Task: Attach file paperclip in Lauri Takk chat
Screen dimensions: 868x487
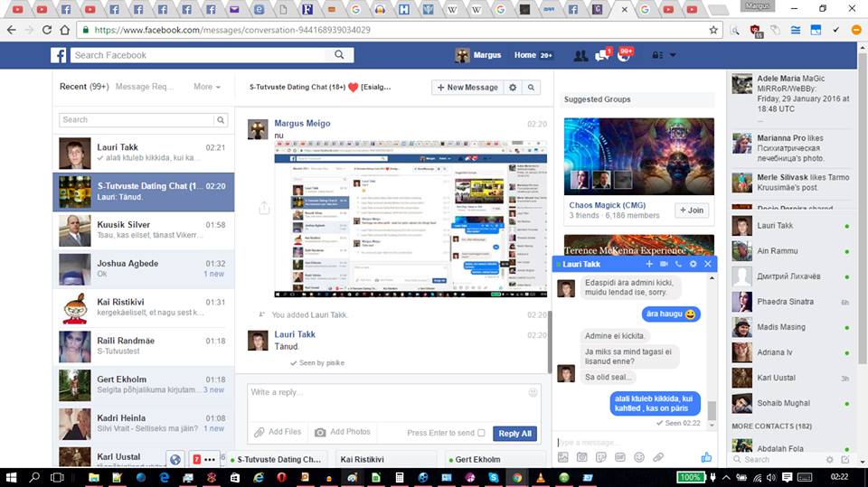Action: 657,457
